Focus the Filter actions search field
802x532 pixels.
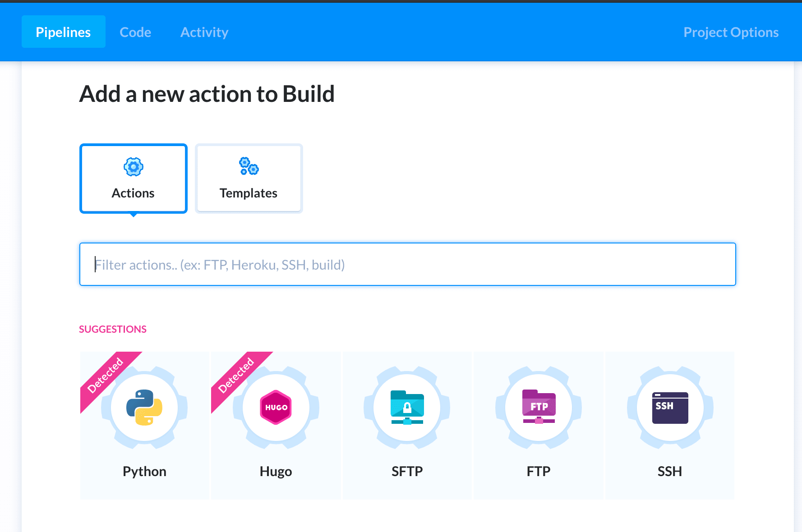[408, 264]
